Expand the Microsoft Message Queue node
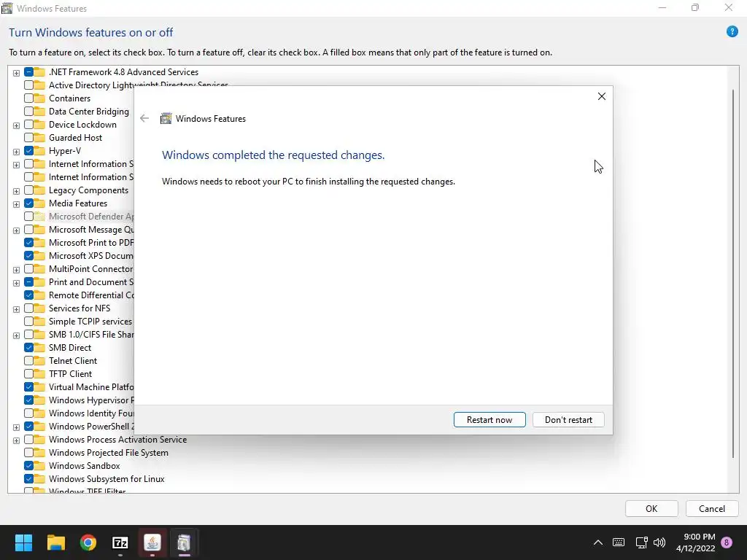 [16, 230]
